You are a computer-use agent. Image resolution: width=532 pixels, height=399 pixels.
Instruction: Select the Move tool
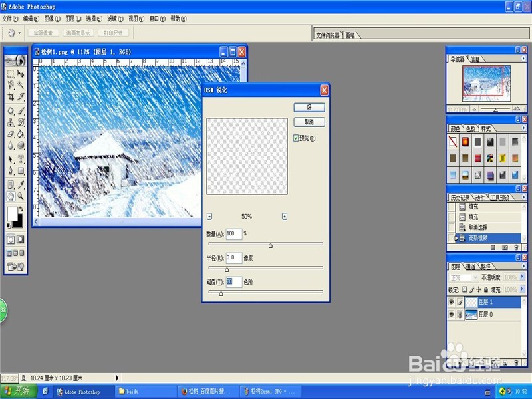(x=21, y=74)
